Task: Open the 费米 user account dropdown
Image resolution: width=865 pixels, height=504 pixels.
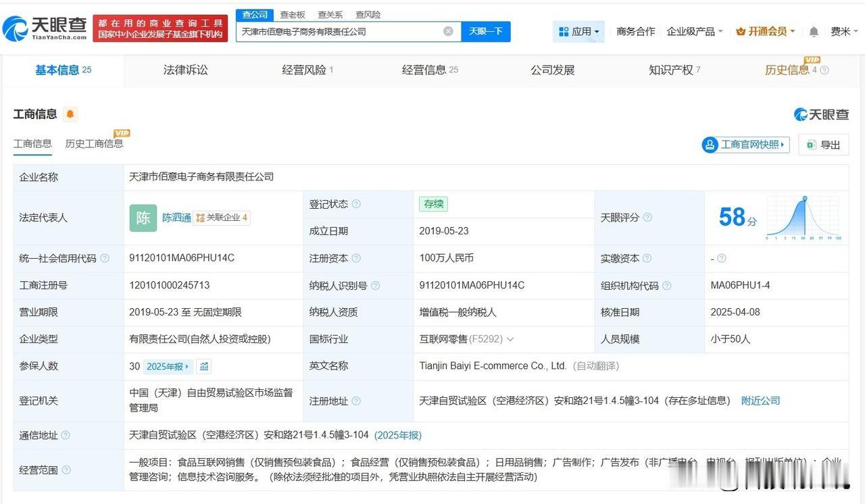Action: click(844, 32)
